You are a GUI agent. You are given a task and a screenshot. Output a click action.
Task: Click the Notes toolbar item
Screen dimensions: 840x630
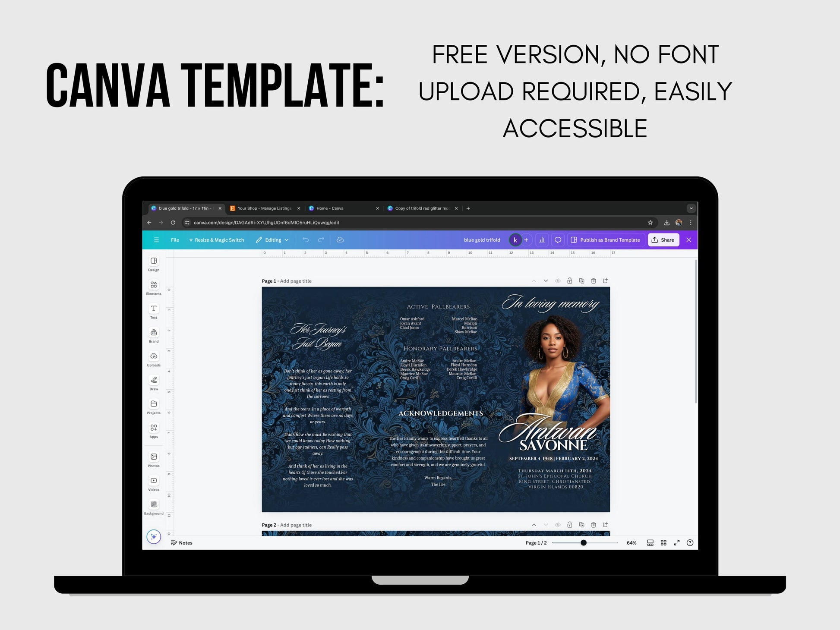189,543
